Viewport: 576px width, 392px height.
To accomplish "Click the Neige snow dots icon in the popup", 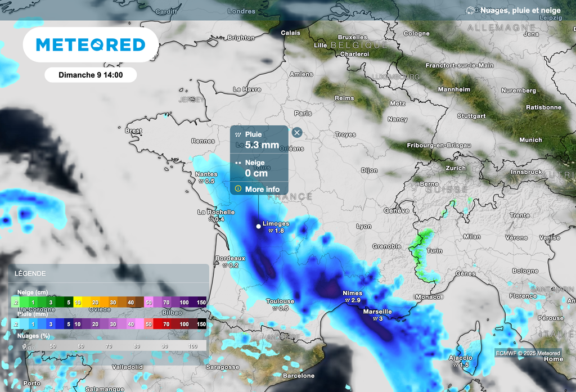I will pos(237,163).
